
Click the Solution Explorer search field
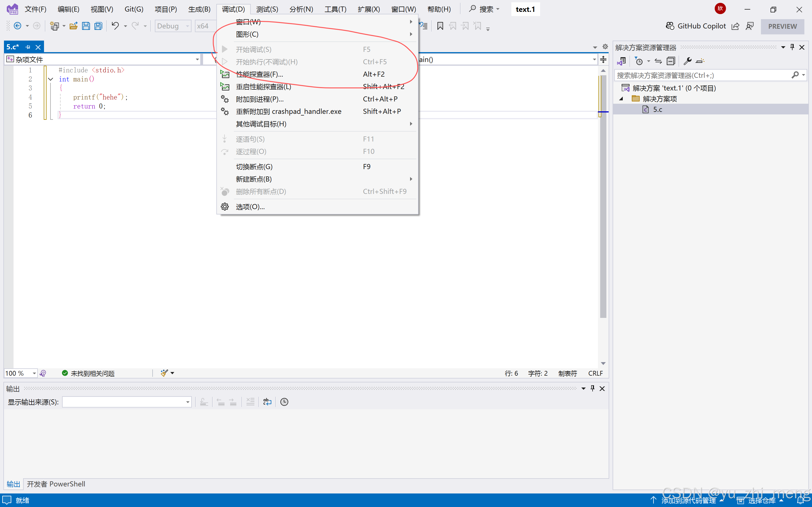[701, 76]
